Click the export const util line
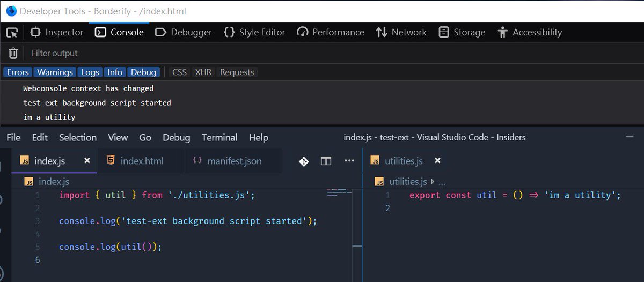The width and height of the screenshot is (644, 282). pyautogui.click(x=515, y=195)
